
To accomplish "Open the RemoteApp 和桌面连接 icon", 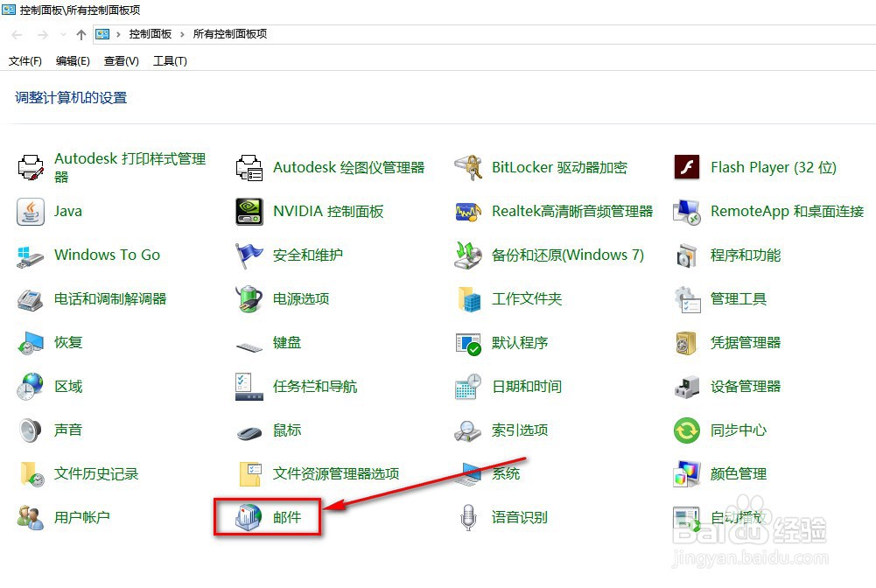I will (687, 212).
